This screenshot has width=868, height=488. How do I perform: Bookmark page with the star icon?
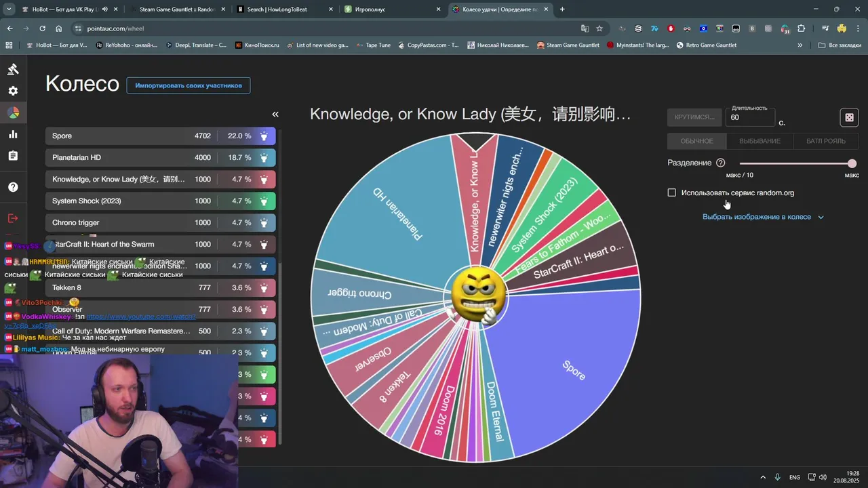pyautogui.click(x=599, y=28)
